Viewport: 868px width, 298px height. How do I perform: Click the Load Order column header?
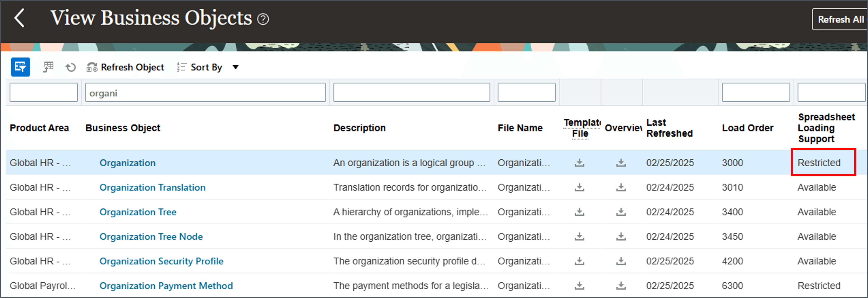(747, 128)
